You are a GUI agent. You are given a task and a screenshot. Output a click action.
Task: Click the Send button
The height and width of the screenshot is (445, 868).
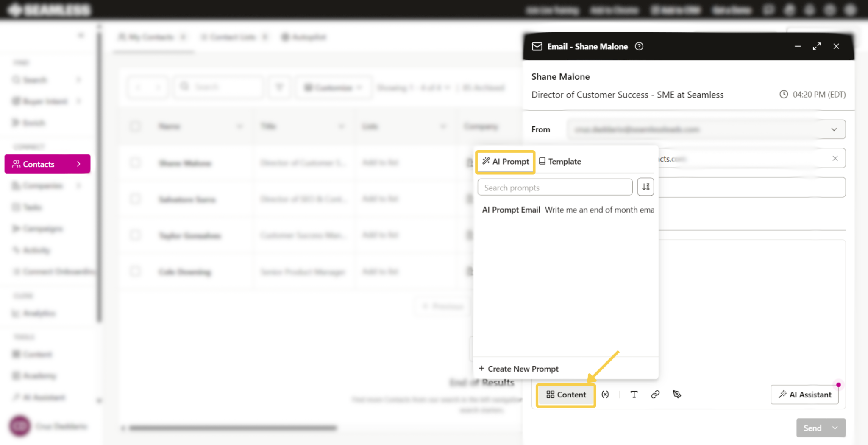click(812, 428)
